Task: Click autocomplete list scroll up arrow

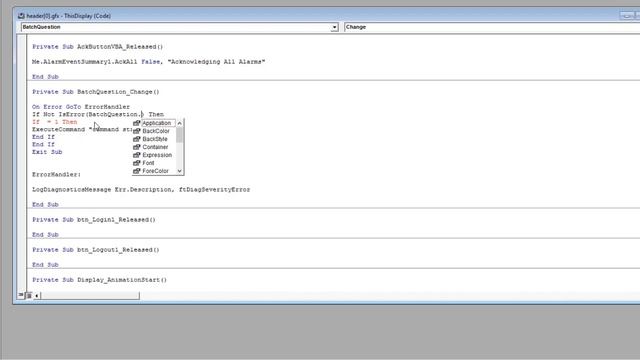Action: tap(180, 123)
